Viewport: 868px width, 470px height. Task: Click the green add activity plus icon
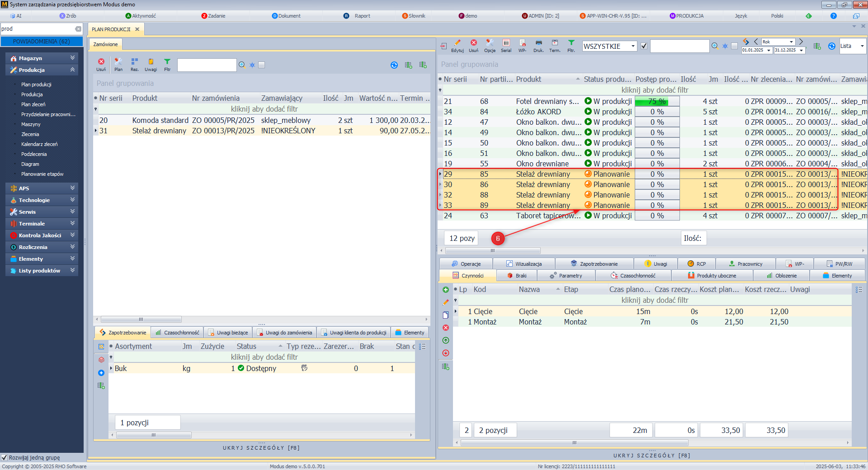[446, 290]
